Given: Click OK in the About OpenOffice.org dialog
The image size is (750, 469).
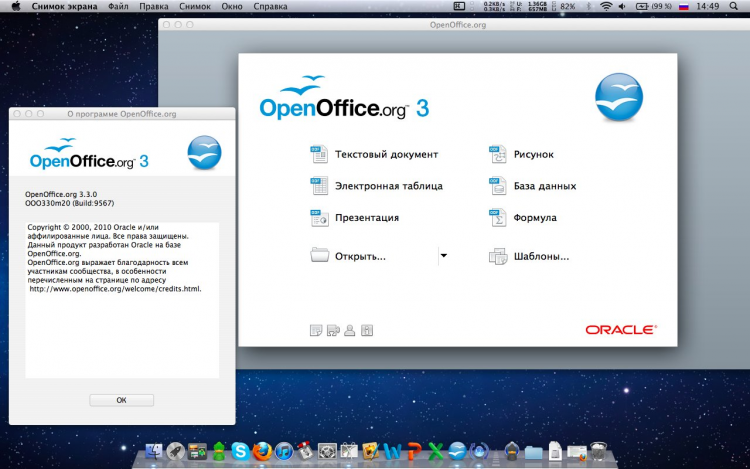Looking at the screenshot, I should [121, 400].
